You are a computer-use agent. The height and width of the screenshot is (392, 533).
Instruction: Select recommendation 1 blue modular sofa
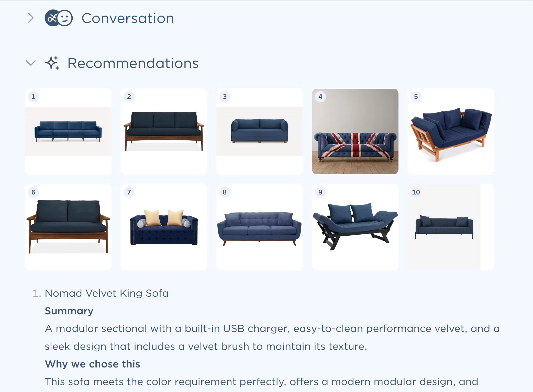tap(68, 131)
